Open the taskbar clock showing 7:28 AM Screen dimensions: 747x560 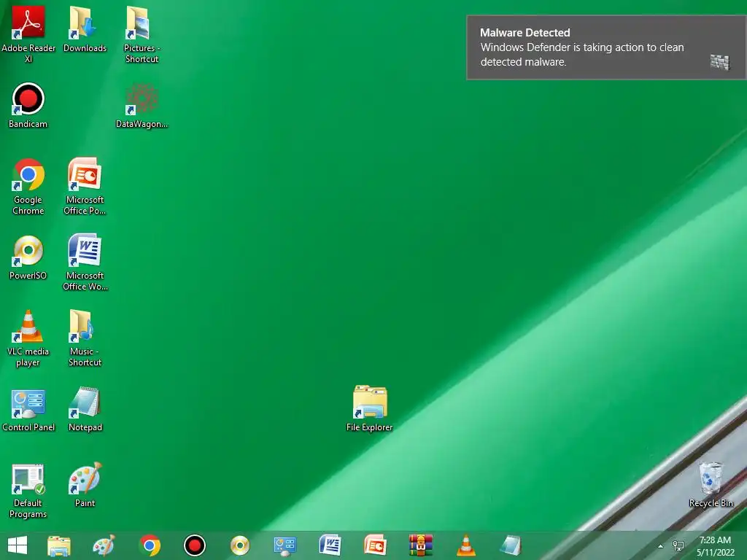716,546
